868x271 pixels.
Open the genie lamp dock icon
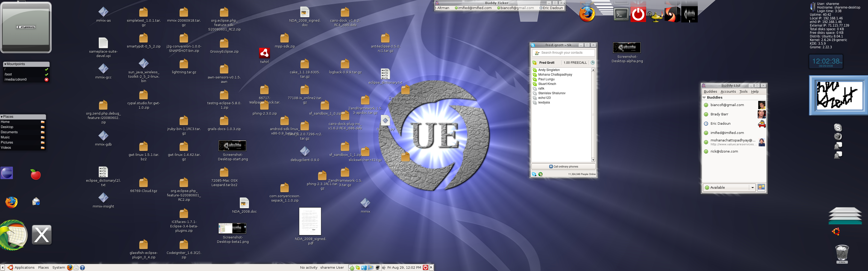tap(655, 16)
